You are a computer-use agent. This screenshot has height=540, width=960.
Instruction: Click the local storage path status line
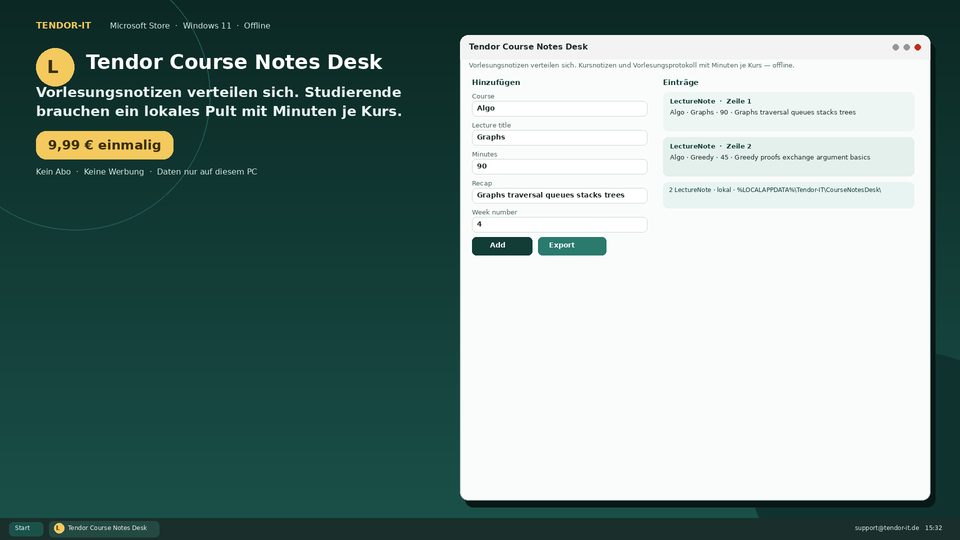point(789,195)
